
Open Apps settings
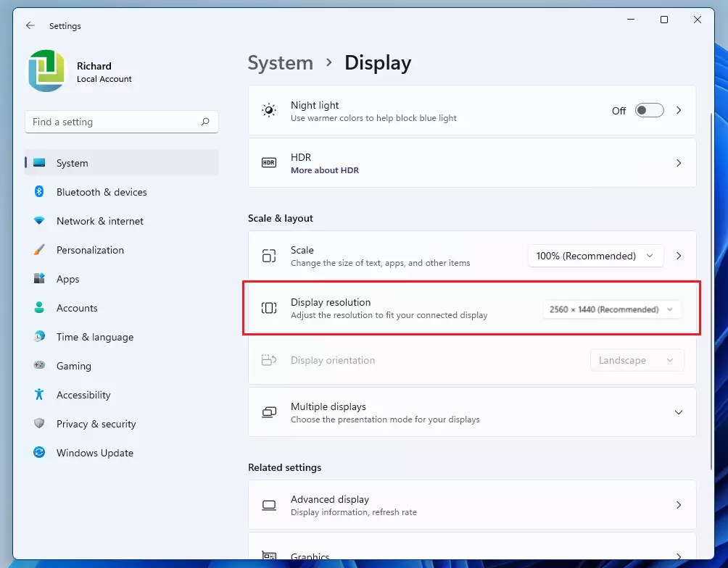pos(67,279)
